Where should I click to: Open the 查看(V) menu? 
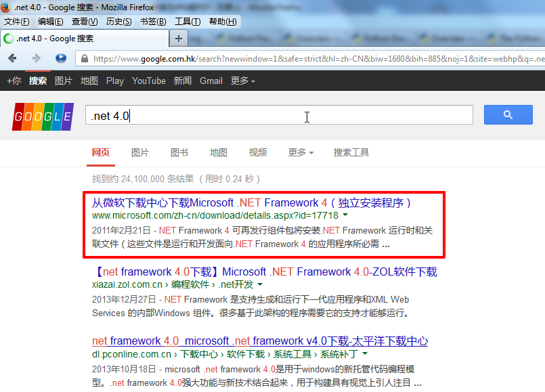(x=85, y=22)
